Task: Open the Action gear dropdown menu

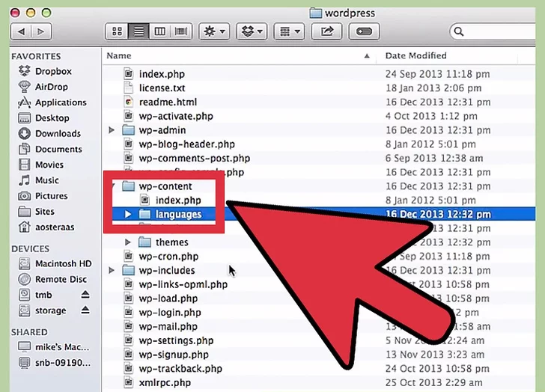Action: pos(214,31)
